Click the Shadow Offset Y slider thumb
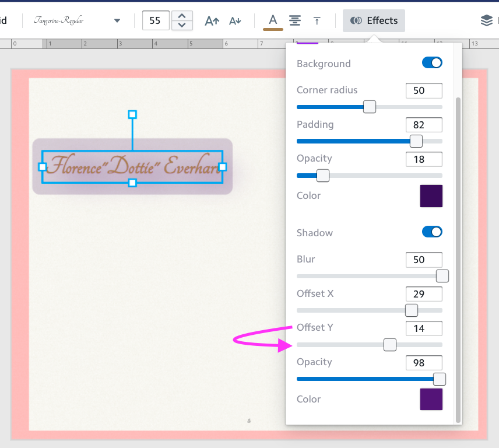Image resolution: width=499 pixels, height=448 pixels. point(390,345)
